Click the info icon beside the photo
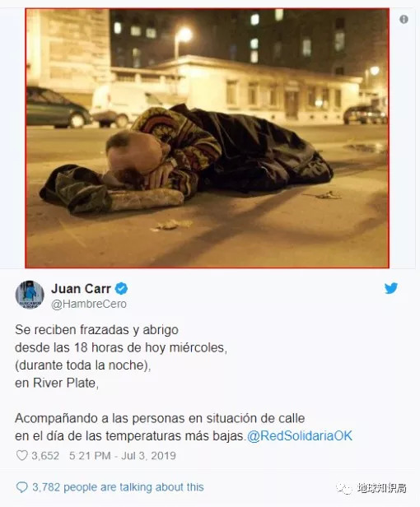Image resolution: width=420 pixels, height=507 pixels. [x=404, y=20]
